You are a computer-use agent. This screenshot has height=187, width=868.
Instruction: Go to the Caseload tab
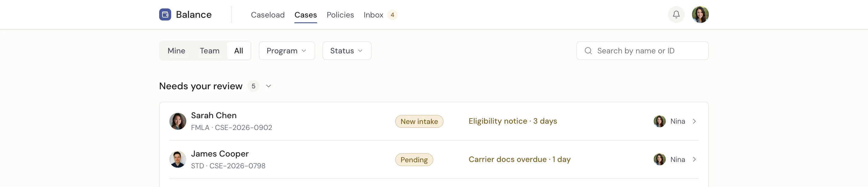(268, 15)
